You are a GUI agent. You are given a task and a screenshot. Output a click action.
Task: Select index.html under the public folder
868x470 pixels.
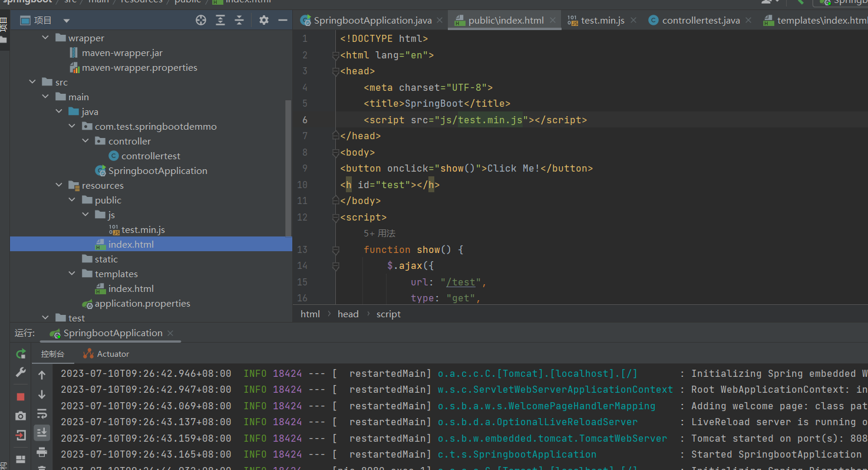click(131, 244)
